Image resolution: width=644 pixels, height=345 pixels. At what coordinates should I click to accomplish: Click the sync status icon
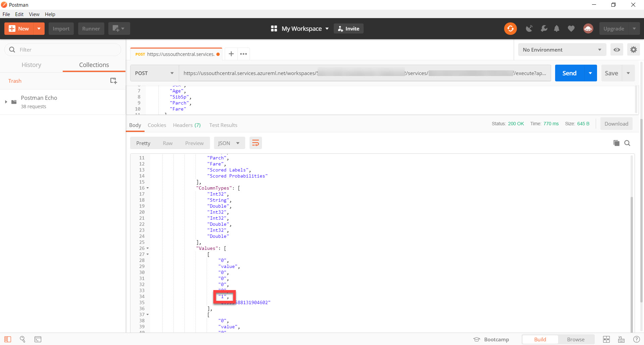point(510,29)
